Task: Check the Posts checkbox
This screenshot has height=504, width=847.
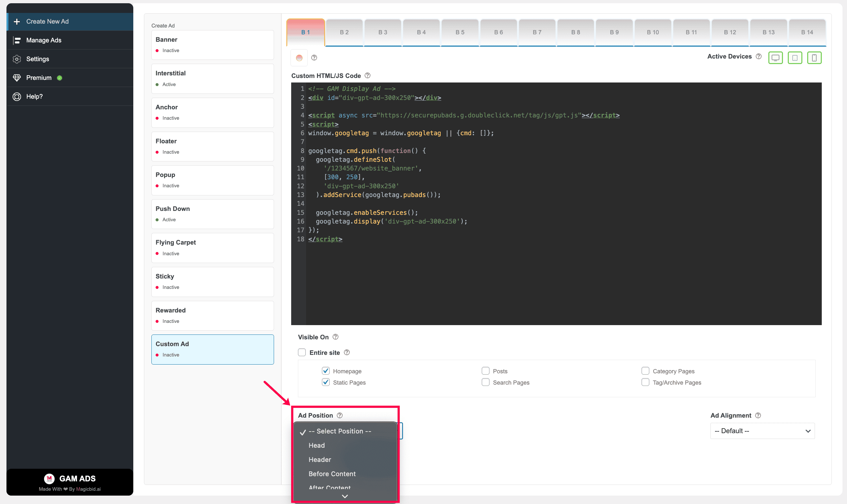Action: pyautogui.click(x=486, y=370)
